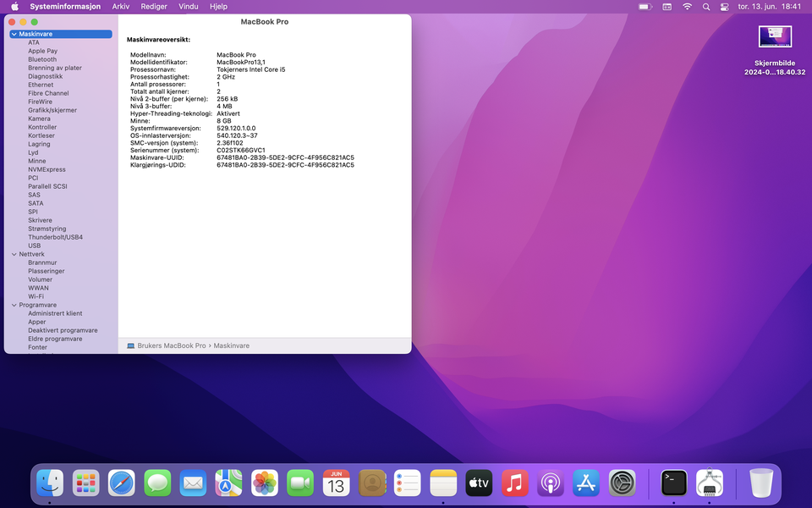
Task: Open Calendar app showing June 13
Action: 336,483
